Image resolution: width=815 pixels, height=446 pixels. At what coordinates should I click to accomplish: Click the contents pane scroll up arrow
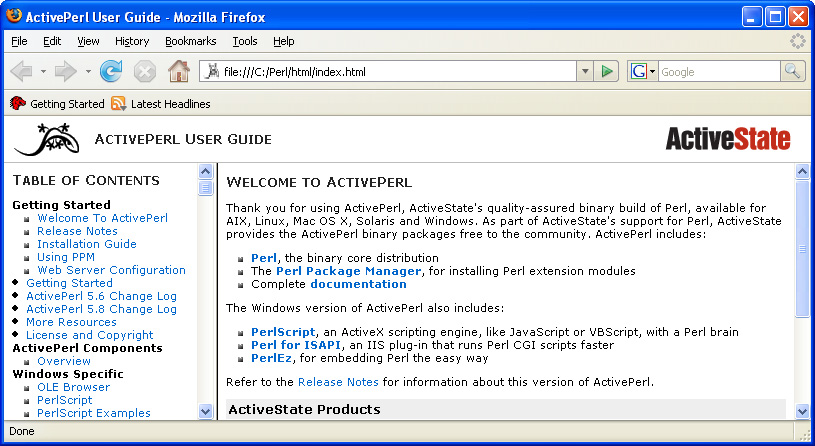[x=206, y=172]
